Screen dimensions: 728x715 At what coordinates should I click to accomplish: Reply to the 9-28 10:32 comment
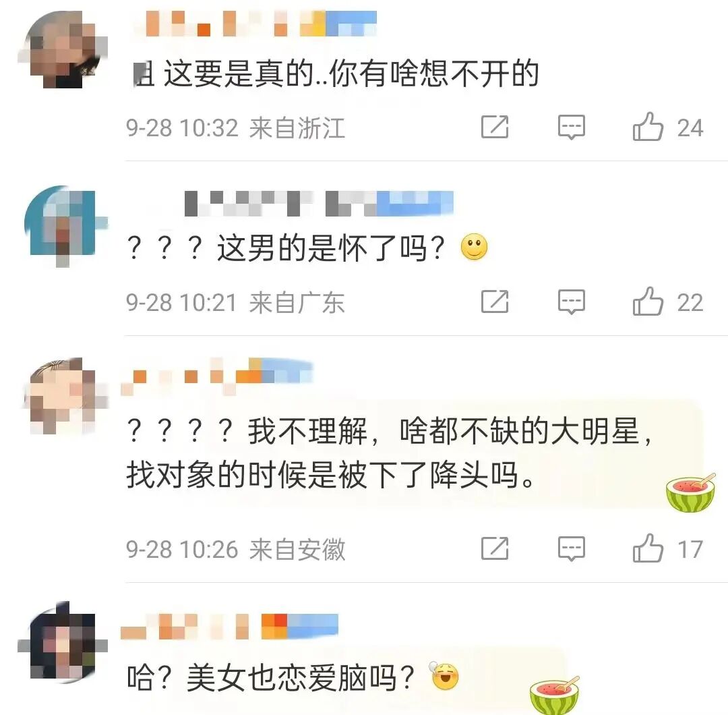[x=571, y=127]
